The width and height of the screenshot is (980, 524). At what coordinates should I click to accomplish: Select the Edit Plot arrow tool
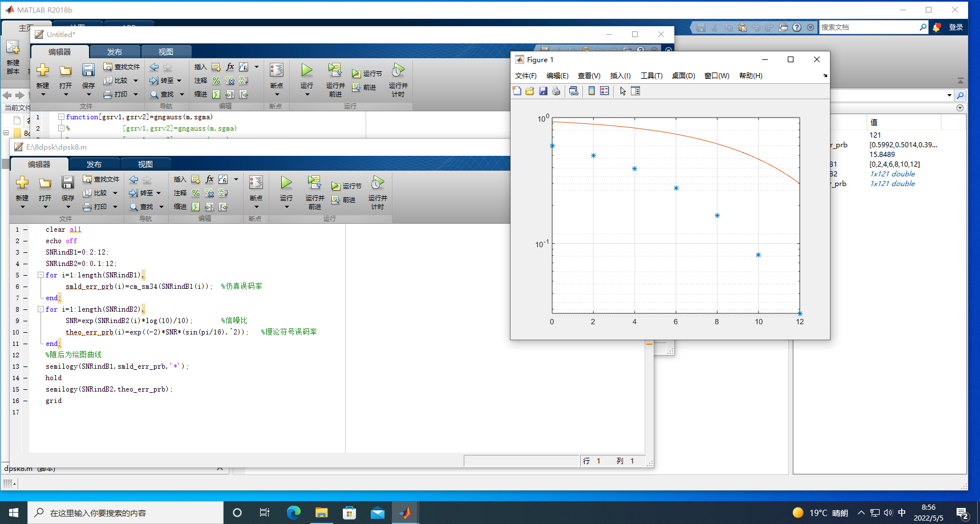coord(622,91)
